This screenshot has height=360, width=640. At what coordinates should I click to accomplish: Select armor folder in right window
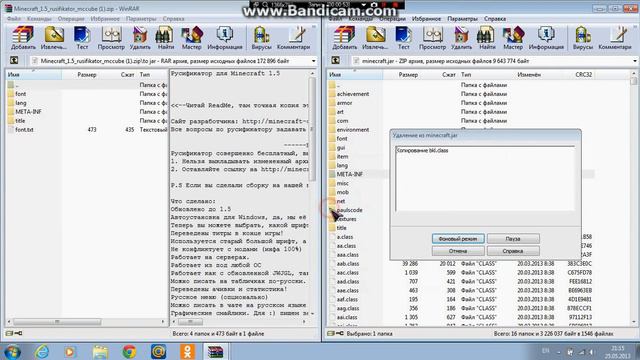tap(344, 103)
